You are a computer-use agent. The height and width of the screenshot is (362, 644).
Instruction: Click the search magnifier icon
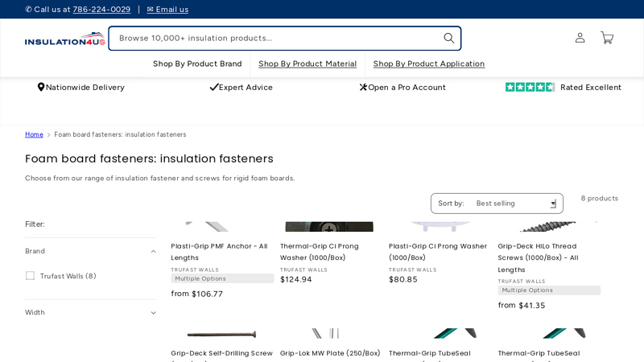[x=448, y=38]
